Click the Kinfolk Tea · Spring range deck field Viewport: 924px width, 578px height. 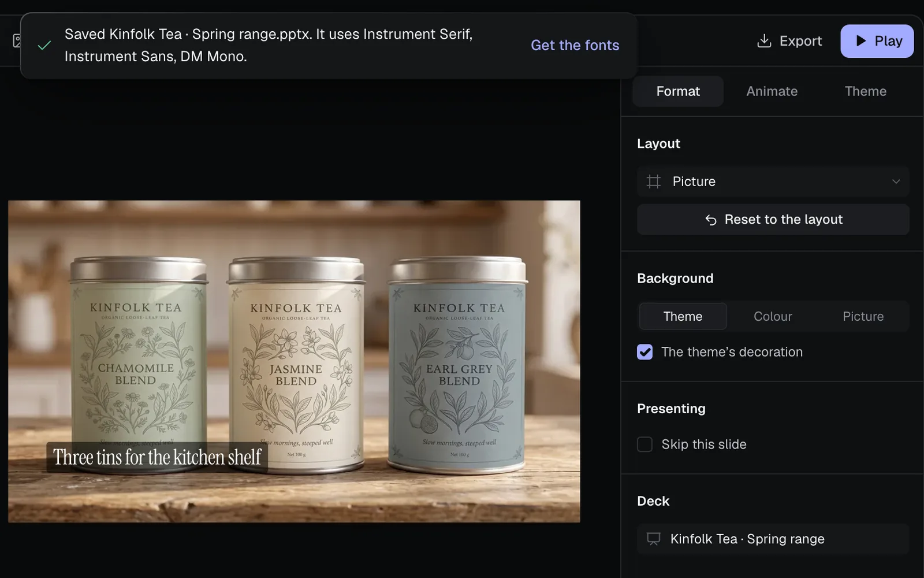tap(773, 539)
